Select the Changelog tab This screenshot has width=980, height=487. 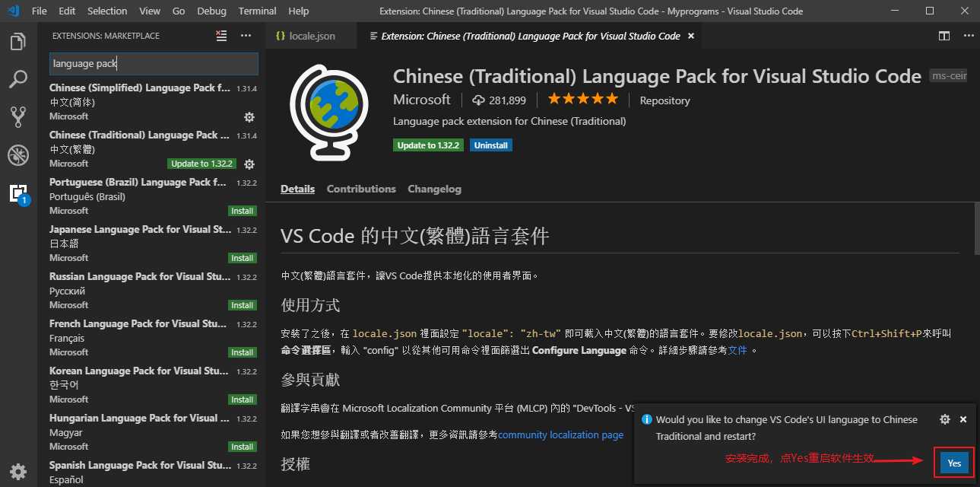click(434, 189)
